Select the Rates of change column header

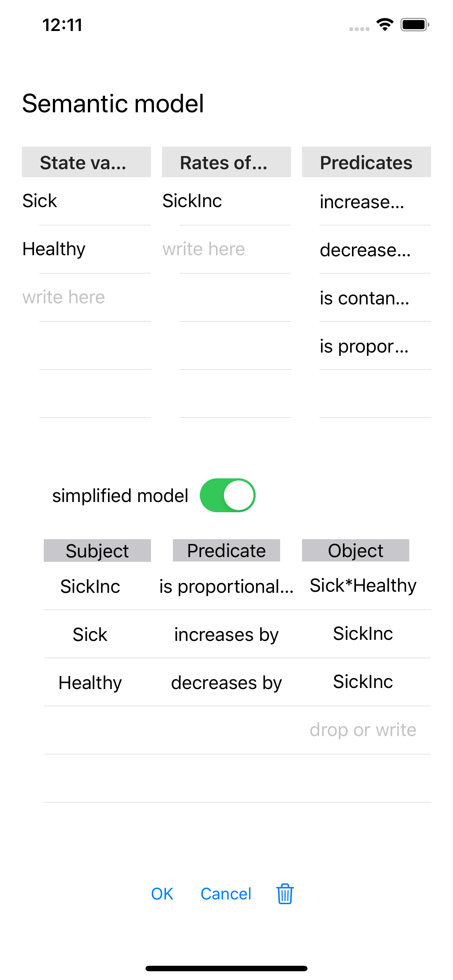tap(226, 163)
